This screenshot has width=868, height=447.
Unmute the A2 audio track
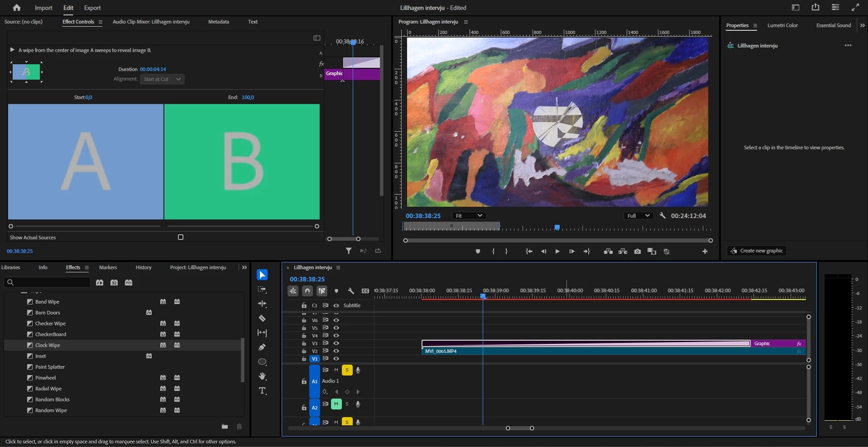[x=336, y=404]
